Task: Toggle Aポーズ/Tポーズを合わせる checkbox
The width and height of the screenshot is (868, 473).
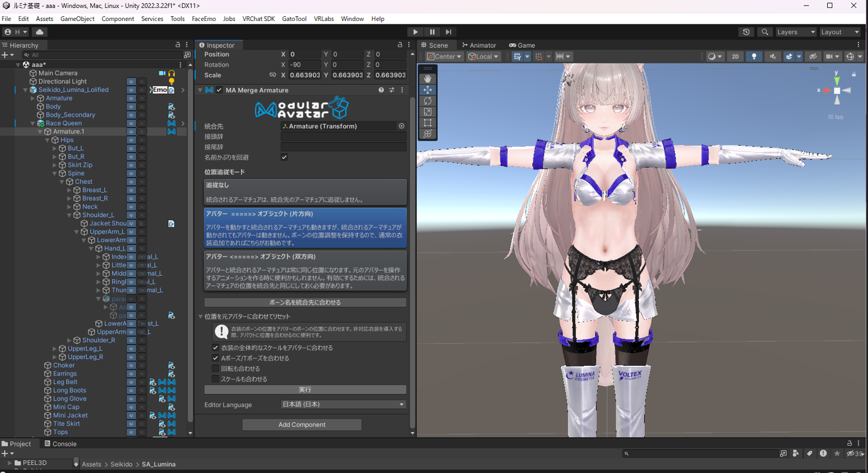Action: click(x=215, y=358)
